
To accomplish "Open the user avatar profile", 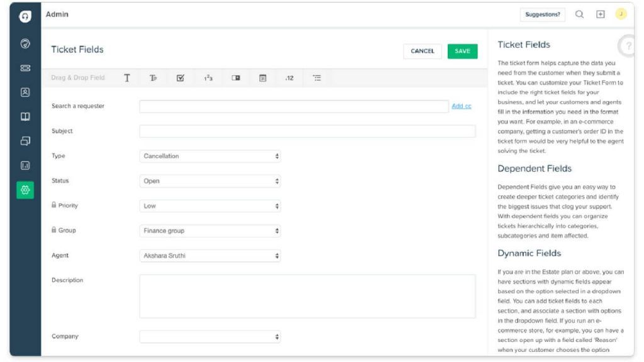I will [x=621, y=14].
